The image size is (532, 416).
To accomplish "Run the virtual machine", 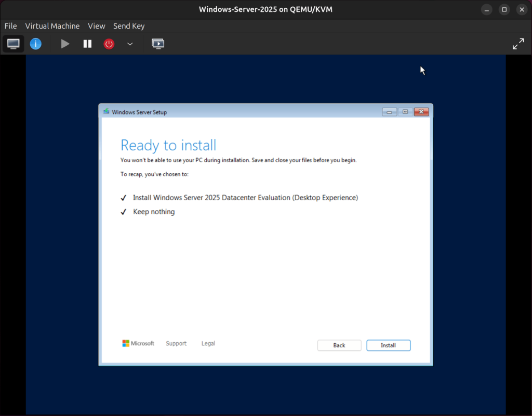I will [65, 44].
